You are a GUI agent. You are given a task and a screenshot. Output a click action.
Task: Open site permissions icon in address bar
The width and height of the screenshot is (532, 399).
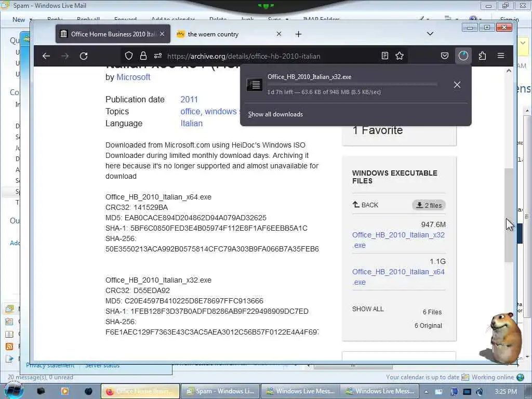click(x=158, y=56)
